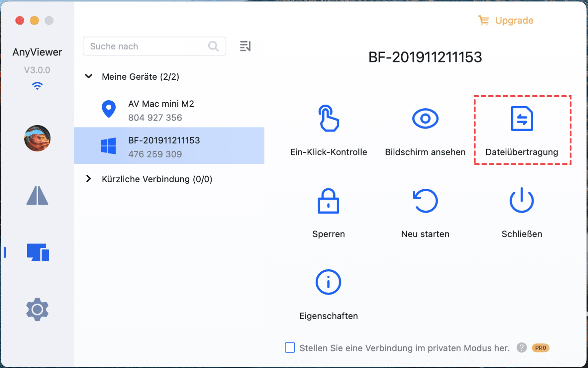
Task: Open Bildschirm ansehen eye icon
Action: 425,118
